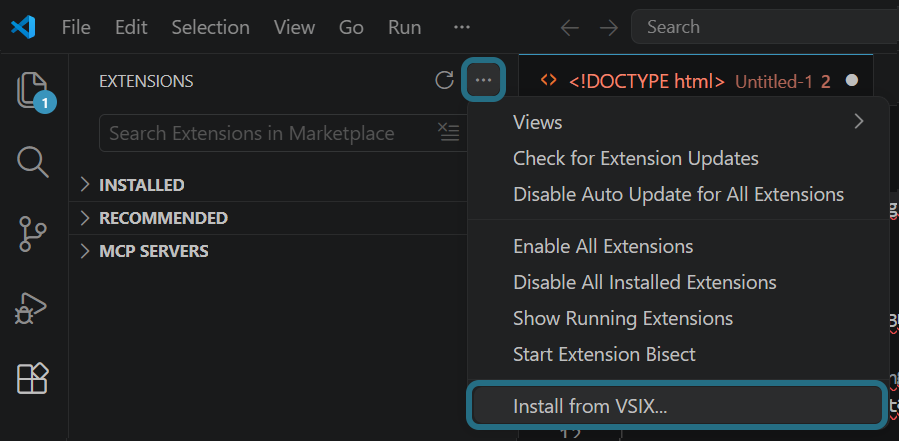Clear extensions search results icon
This screenshot has height=441, width=899.
pyautogui.click(x=449, y=132)
